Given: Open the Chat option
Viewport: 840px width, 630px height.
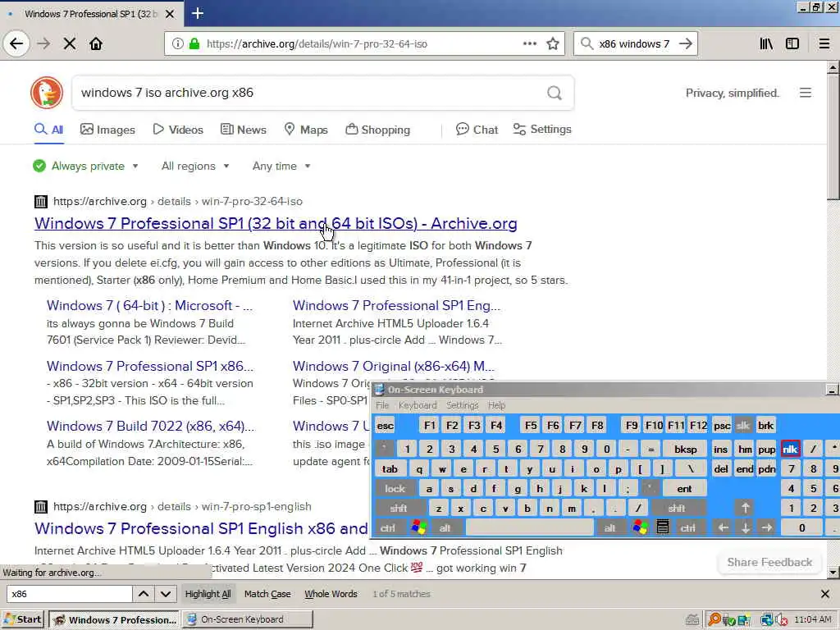Looking at the screenshot, I should point(477,130).
